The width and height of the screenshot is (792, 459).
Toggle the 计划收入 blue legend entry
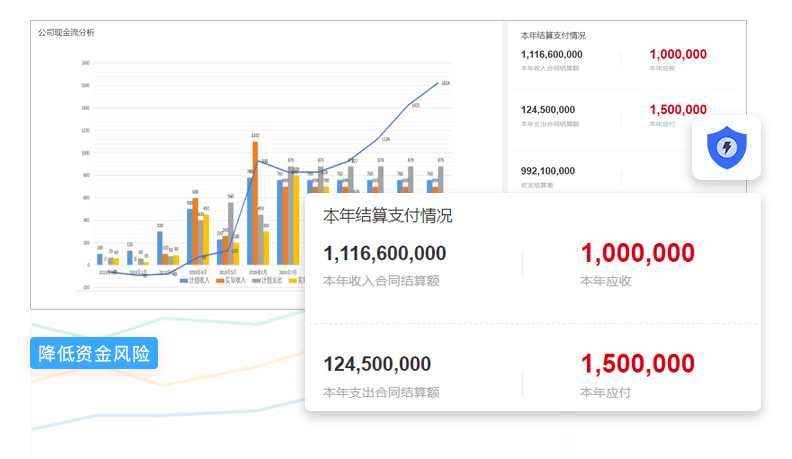pyautogui.click(x=199, y=281)
